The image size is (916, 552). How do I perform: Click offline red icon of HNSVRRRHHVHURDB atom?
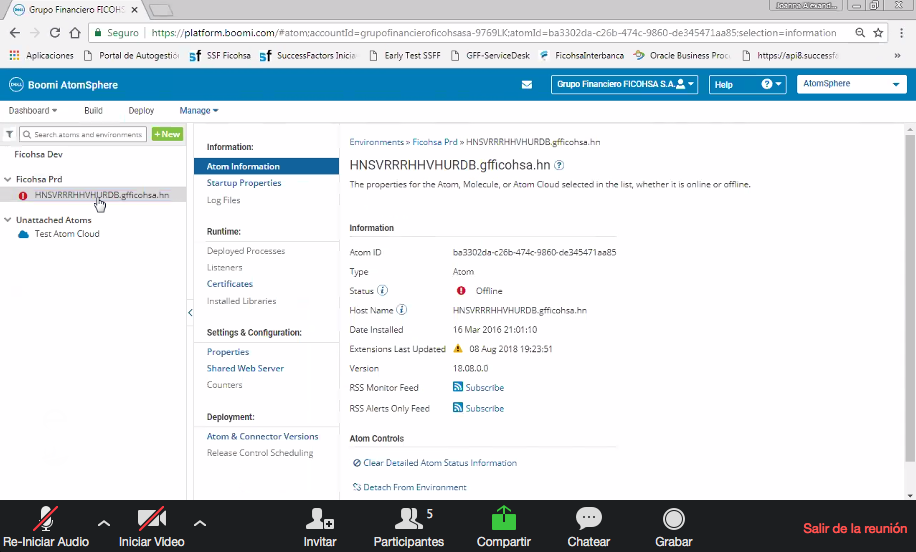23,196
